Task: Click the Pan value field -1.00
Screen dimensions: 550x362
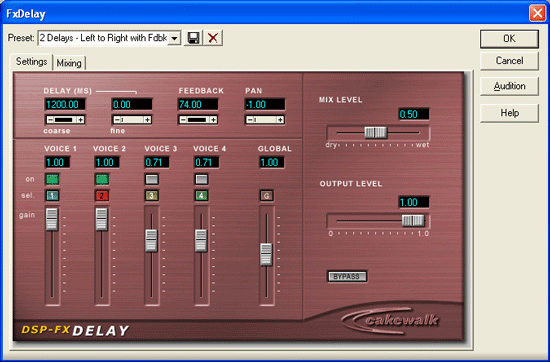Action: coord(265,105)
